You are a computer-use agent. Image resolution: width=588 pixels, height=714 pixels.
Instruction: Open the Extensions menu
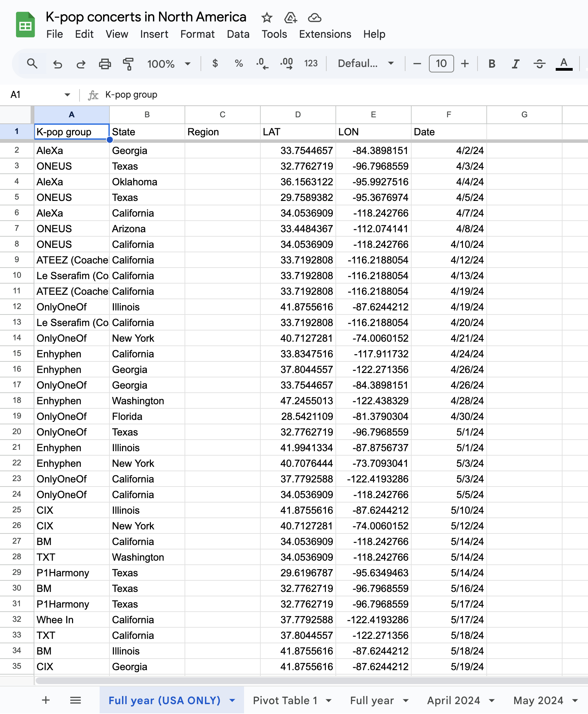[x=325, y=34]
